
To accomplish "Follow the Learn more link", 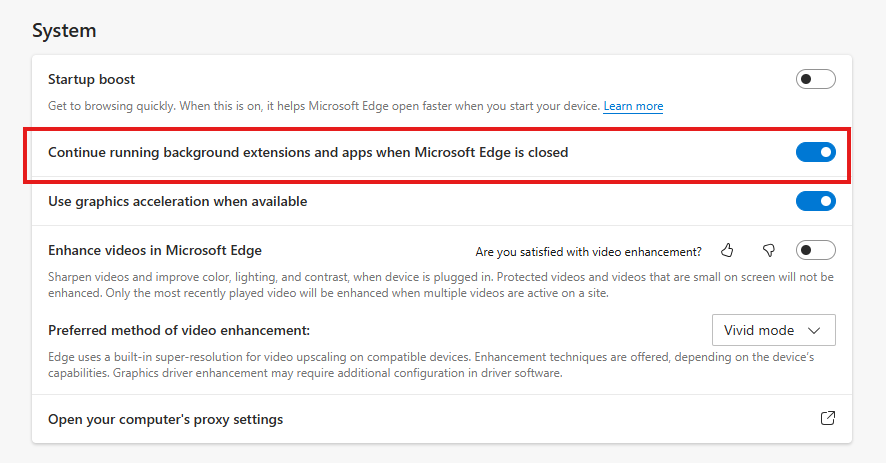I will point(633,106).
